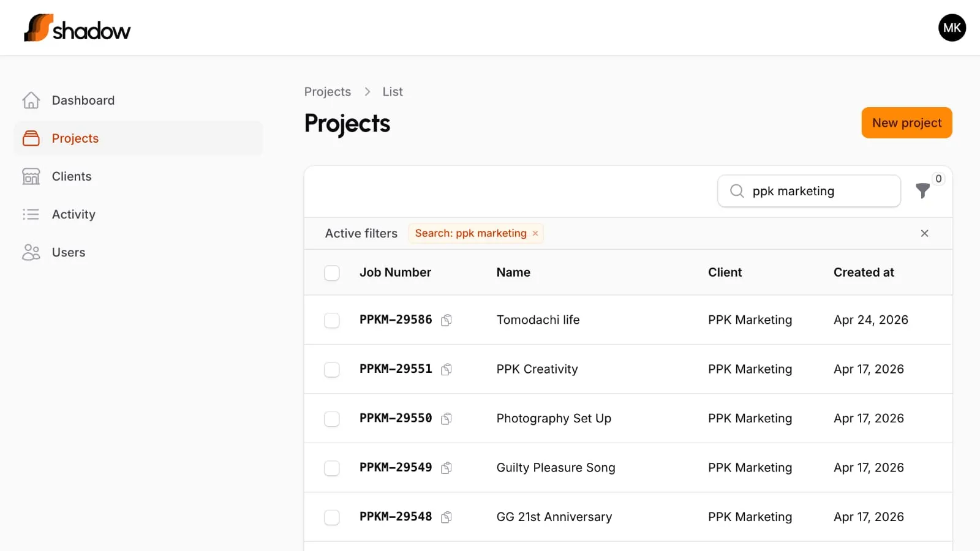Select the GG 21st Anniversary row checkbox

tap(332, 517)
